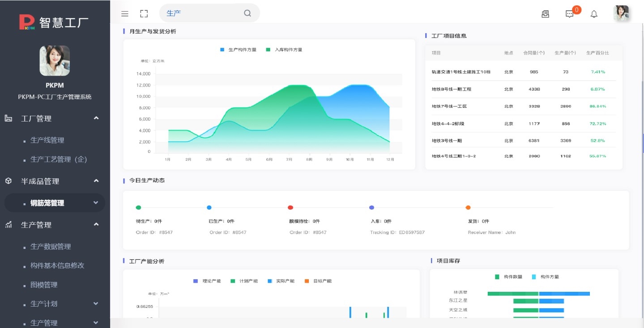Open messages with the chat bubble icon
Viewport: 644px width, 328px height.
[x=569, y=14]
